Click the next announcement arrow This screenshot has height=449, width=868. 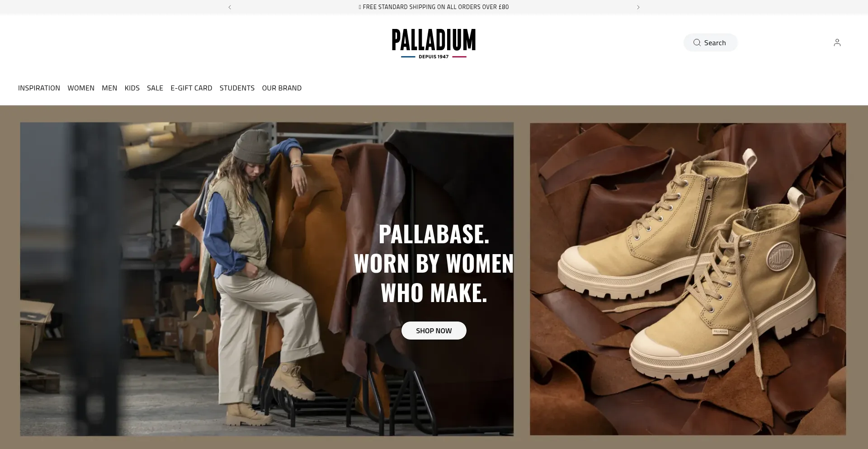pos(638,7)
